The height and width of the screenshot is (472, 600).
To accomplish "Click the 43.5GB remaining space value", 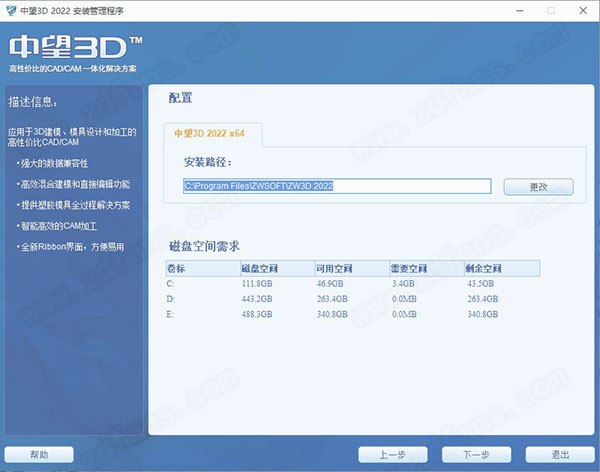I will pos(481,284).
